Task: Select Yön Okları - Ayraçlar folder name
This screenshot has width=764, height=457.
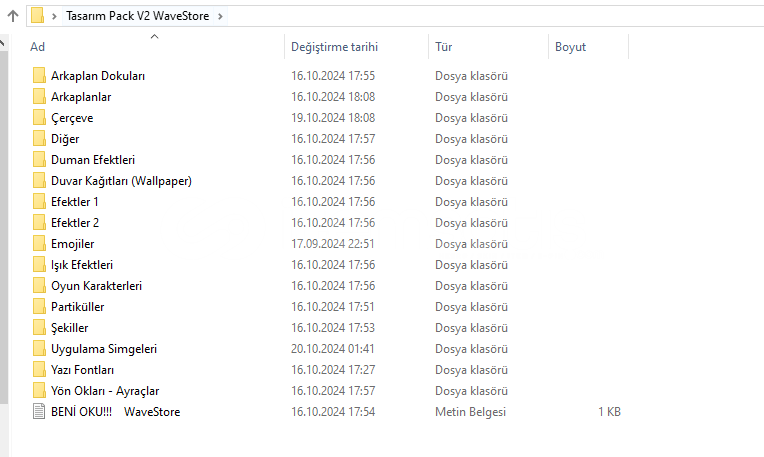Action: (105, 390)
